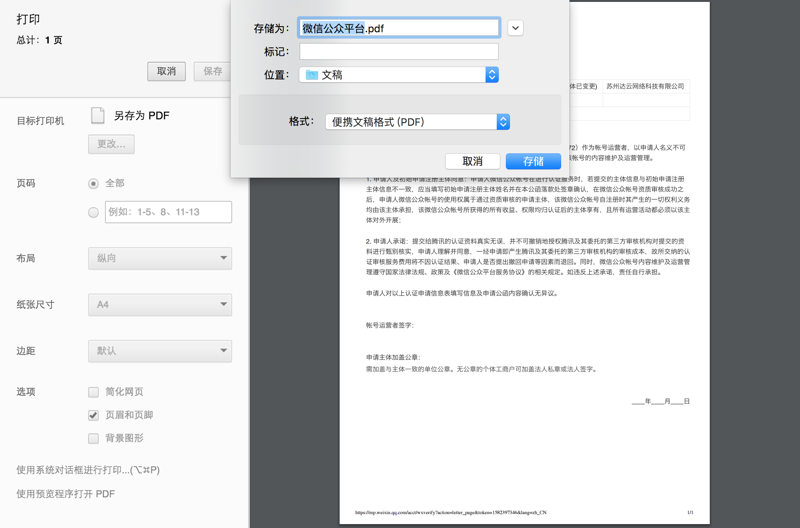Click the blue 存储 save button
800x528 pixels.
click(533, 161)
